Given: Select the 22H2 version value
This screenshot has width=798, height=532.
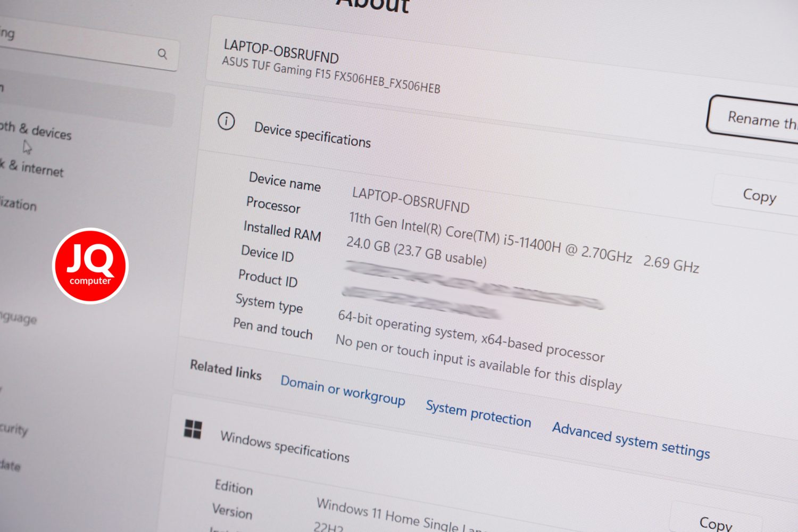Looking at the screenshot, I should coord(328,527).
